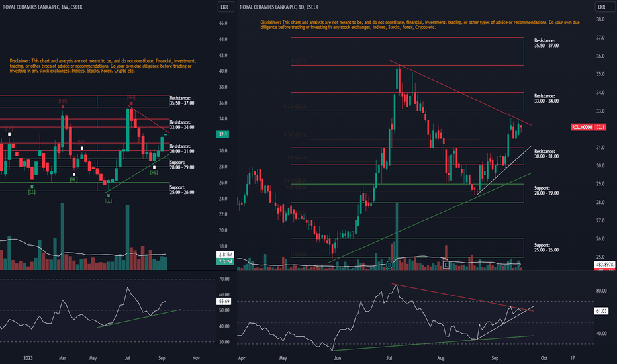Screen dimensions: 617x364
Task: Open LKR currency selector on weekly chart
Action: [x=226, y=7]
